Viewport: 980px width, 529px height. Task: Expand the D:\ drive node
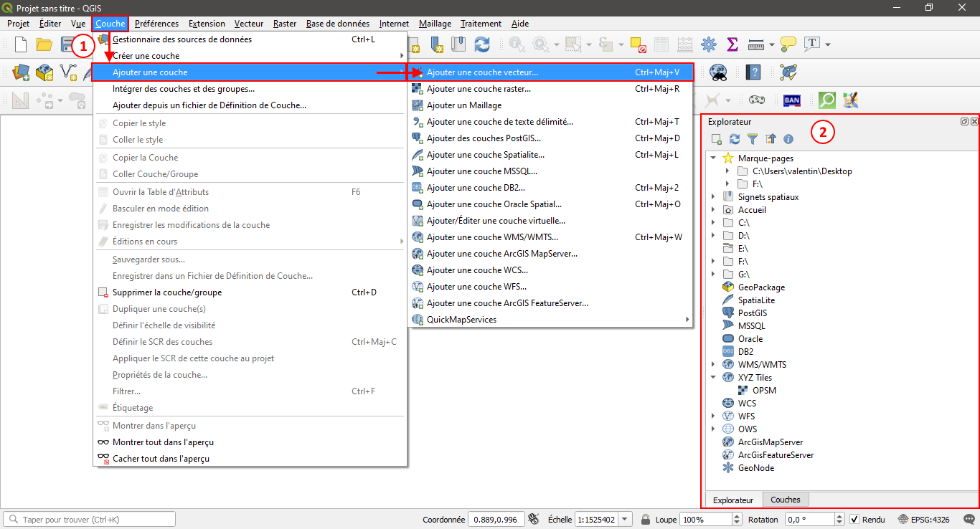[x=713, y=236]
